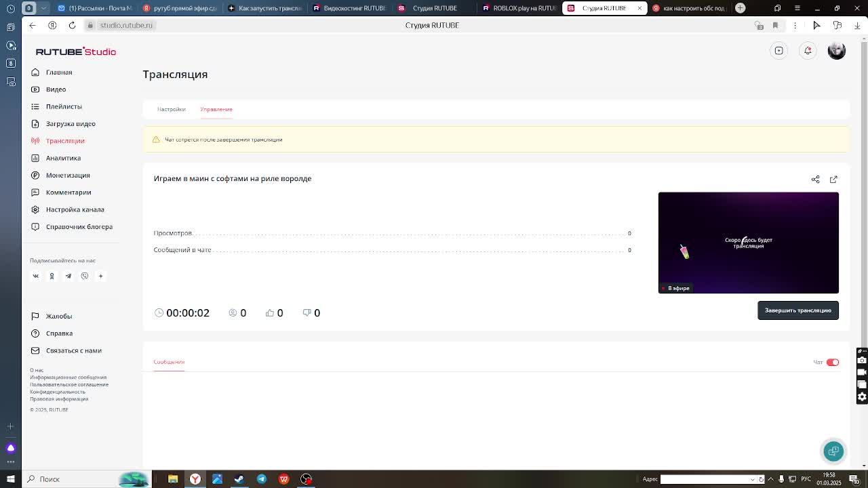Open Пользовательское соглашение link
This screenshot has width=868, height=488.
pos(69,384)
